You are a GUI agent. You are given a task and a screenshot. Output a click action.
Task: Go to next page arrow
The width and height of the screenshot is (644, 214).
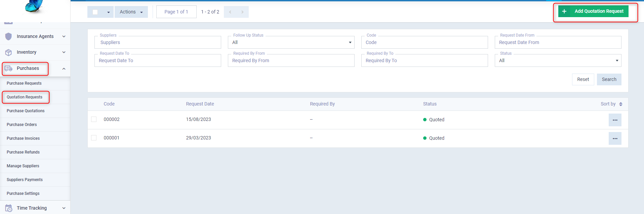point(242,12)
